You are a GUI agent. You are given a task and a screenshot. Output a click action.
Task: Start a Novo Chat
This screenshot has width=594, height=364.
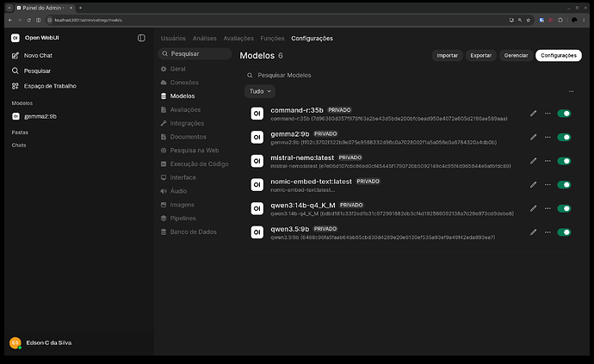(x=32, y=55)
